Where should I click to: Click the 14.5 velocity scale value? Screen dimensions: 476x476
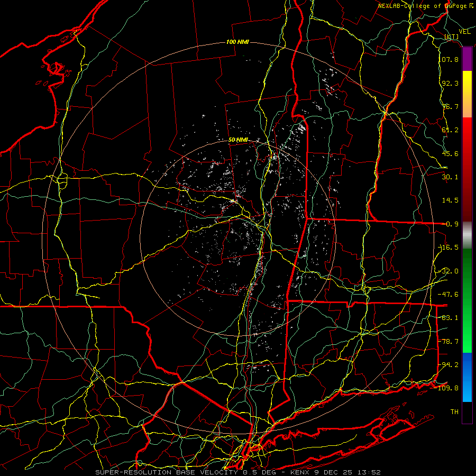[450, 200]
